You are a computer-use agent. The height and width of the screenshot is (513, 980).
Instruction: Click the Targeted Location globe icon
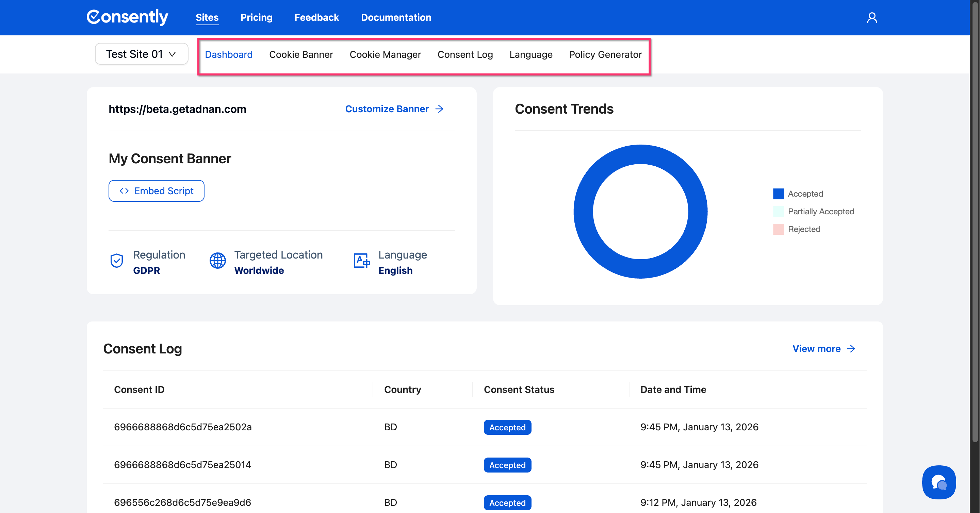(x=218, y=261)
